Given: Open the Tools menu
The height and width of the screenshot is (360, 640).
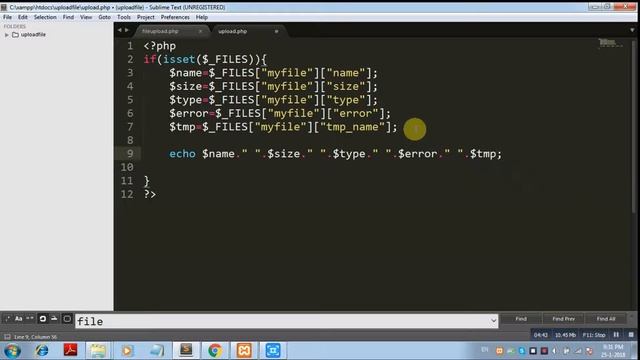Looking at the screenshot, I should pyautogui.click(x=124, y=17).
